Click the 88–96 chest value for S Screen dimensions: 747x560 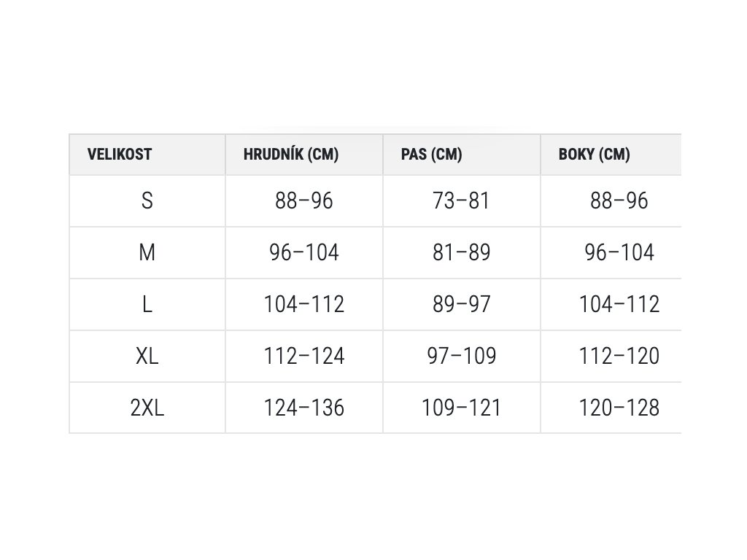[304, 201]
